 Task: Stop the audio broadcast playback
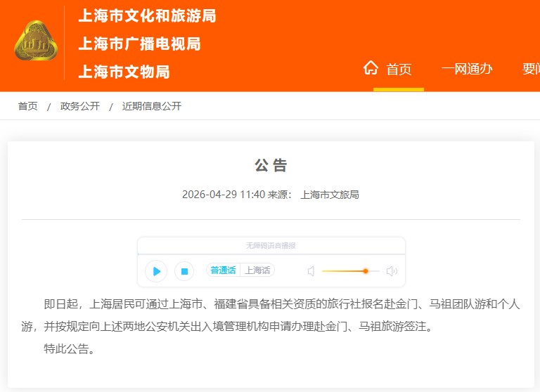point(184,271)
